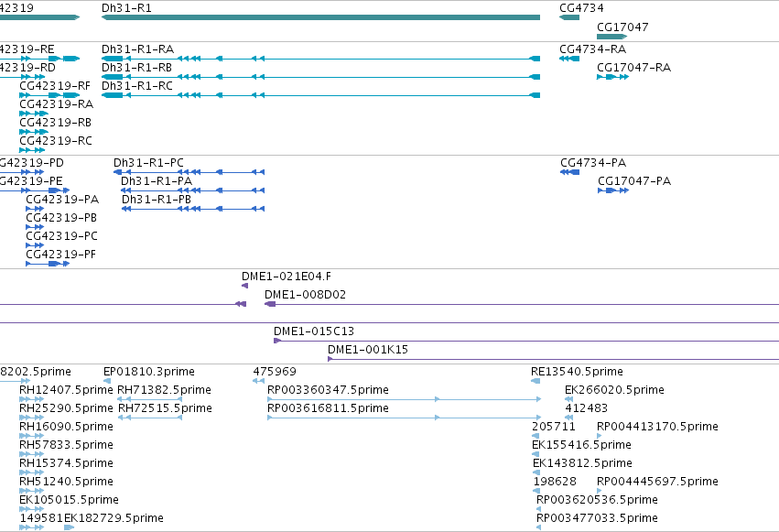The height and width of the screenshot is (532, 779).
Task: Select the Dh31-R1 gene bar
Action: [320, 17]
